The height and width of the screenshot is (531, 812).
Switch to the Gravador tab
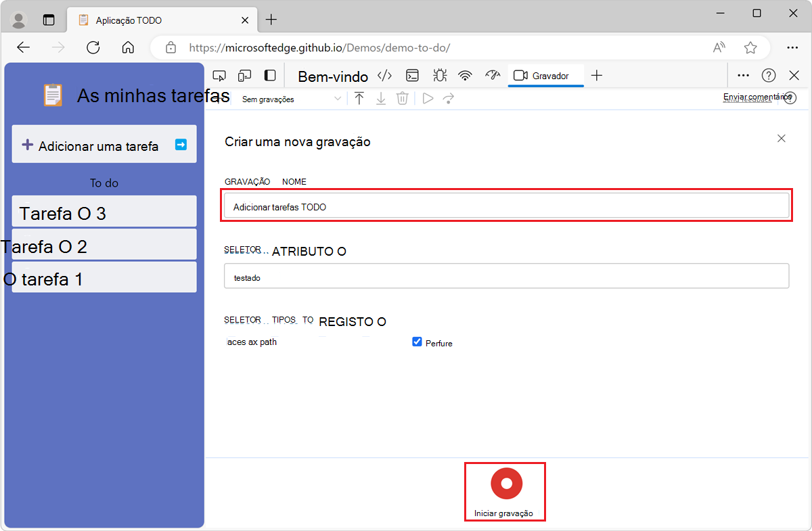(x=545, y=75)
